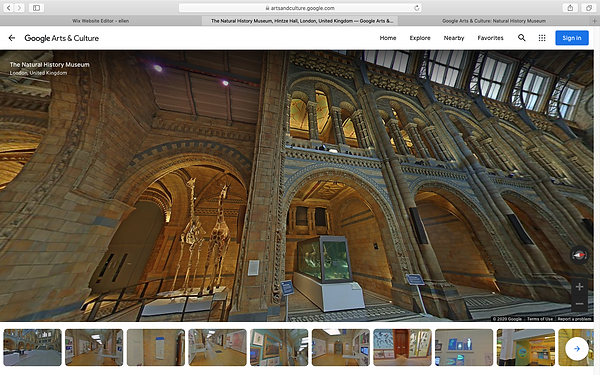Open the Home menu item
This screenshot has height=375, width=600.
click(x=388, y=38)
